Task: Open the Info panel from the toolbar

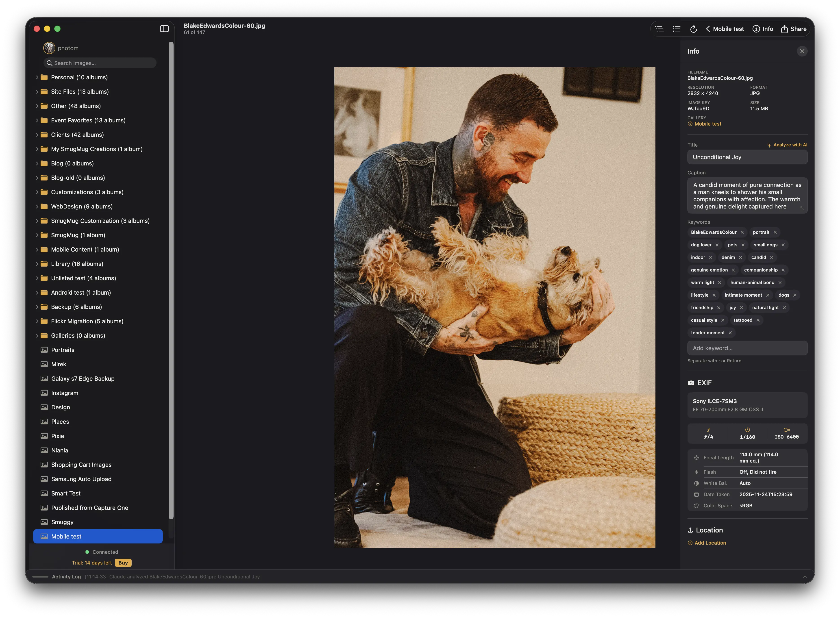Action: 763,29
